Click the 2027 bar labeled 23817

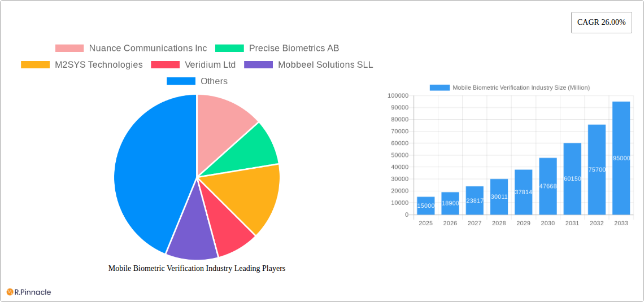coord(475,200)
